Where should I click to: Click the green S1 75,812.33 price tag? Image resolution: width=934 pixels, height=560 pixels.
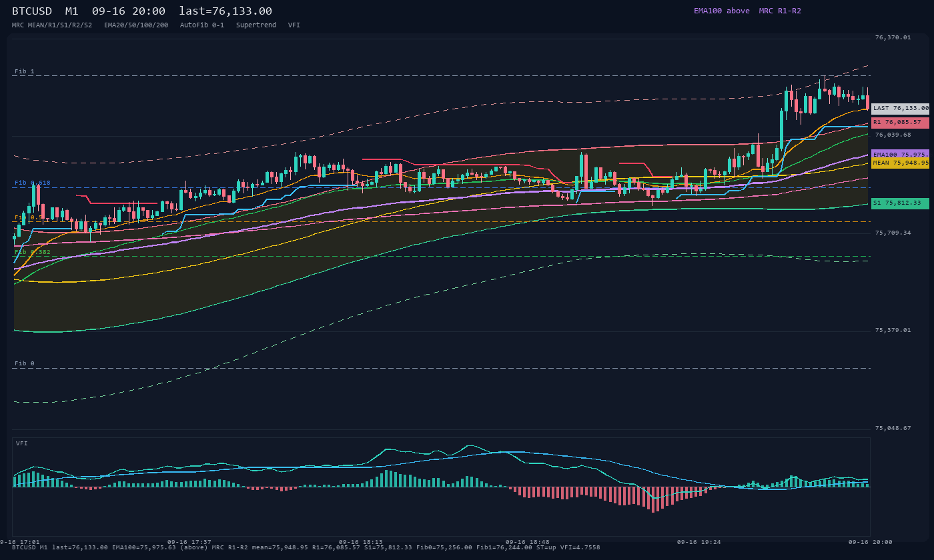coord(900,203)
